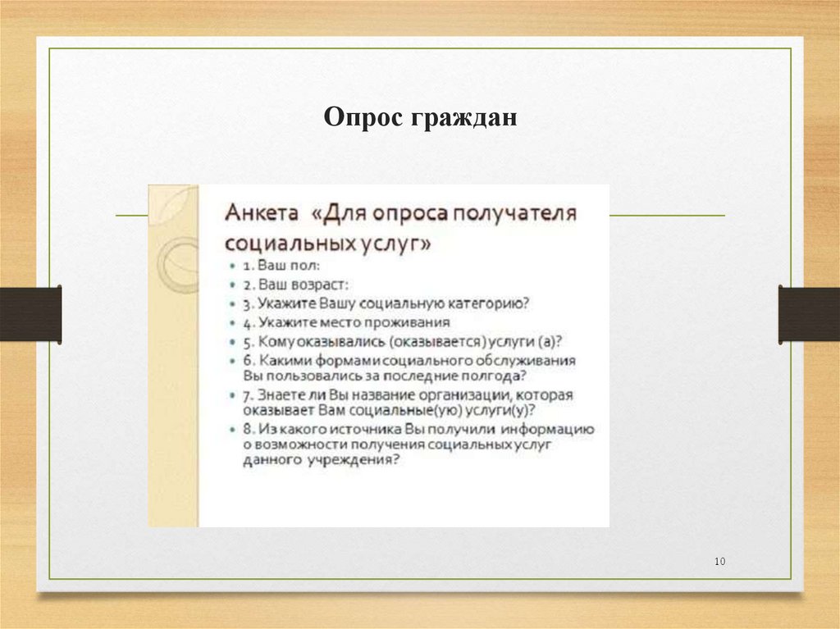Viewport: 840px width, 629px height.
Task: Click line "6. Какими формами социального обслуживания"
Action: point(409,361)
